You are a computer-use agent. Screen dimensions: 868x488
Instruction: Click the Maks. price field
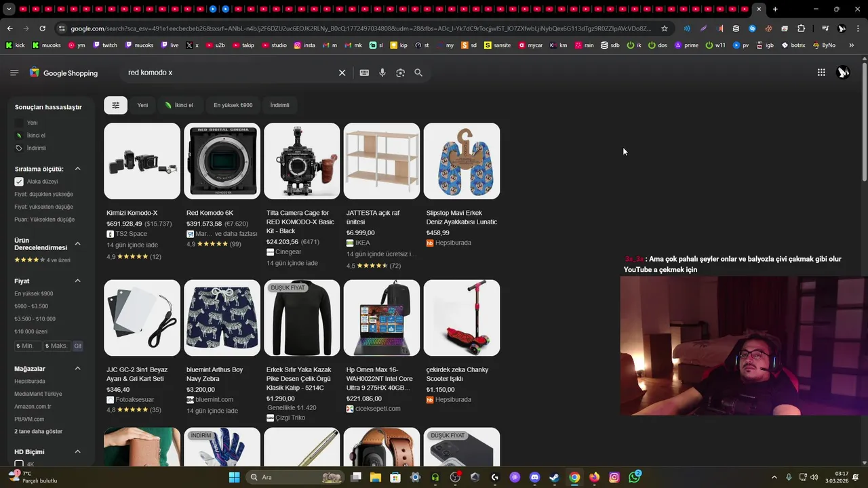point(56,346)
